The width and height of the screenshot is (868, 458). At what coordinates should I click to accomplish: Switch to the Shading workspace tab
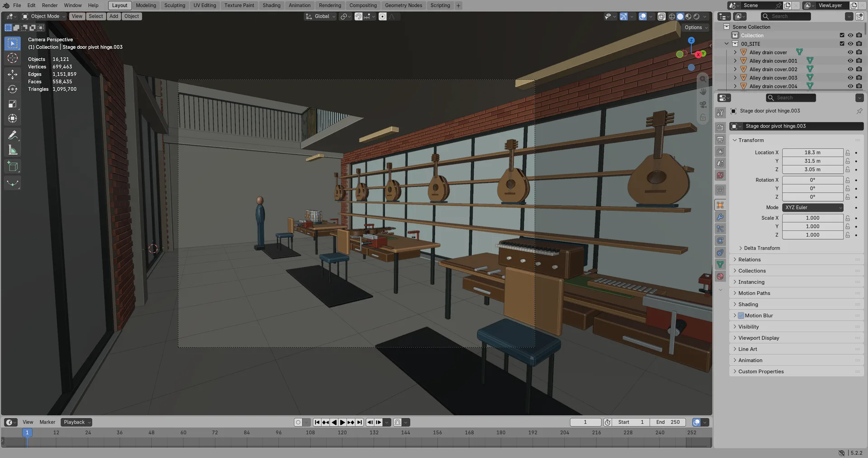click(x=271, y=5)
